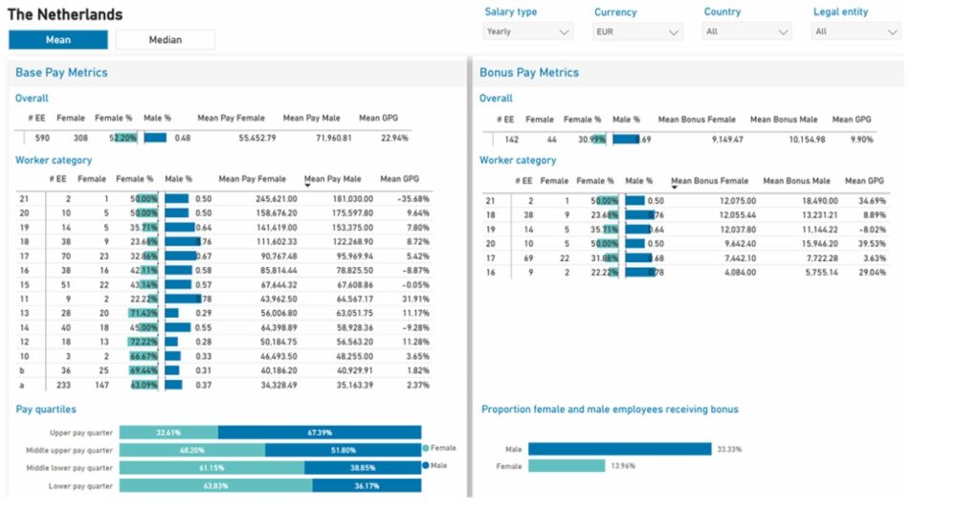Image resolution: width=980 pixels, height=513 pixels.
Task: Click Mean Pay Female header in base Overall table
Action: pos(231,119)
